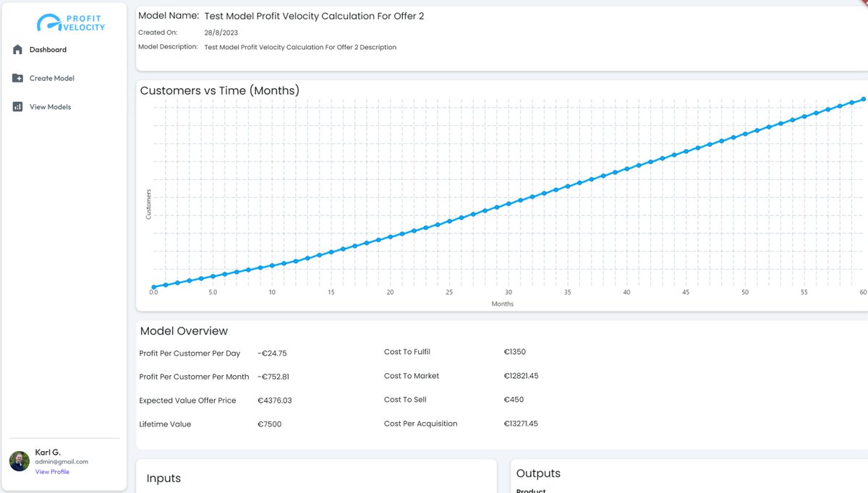Click the Profit Velocity speedometer logo
Image resolution: width=868 pixels, height=493 pixels.
50,22
